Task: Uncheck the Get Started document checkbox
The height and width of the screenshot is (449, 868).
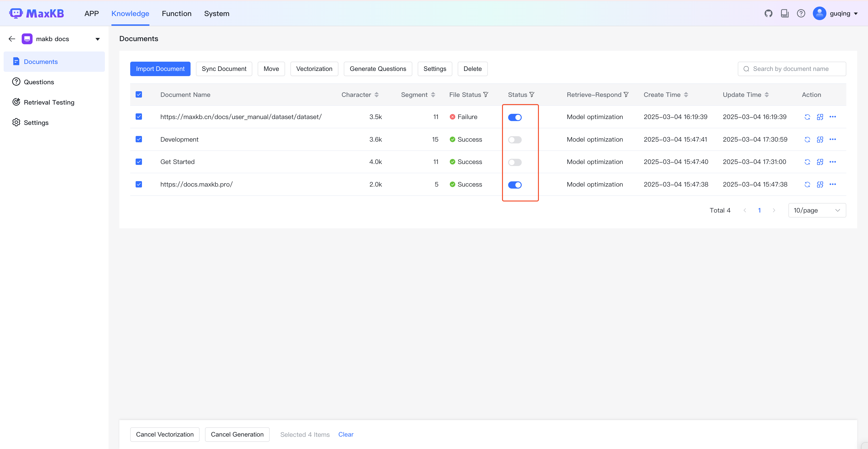Action: [139, 162]
